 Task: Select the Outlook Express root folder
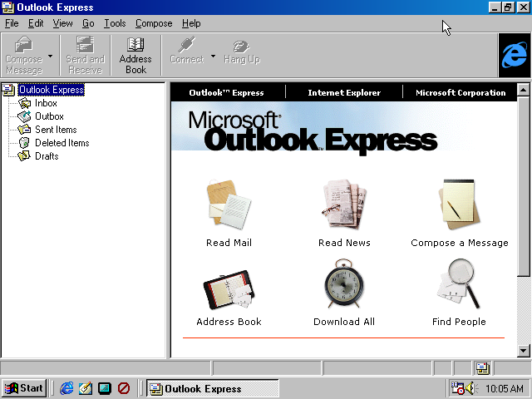pos(52,90)
